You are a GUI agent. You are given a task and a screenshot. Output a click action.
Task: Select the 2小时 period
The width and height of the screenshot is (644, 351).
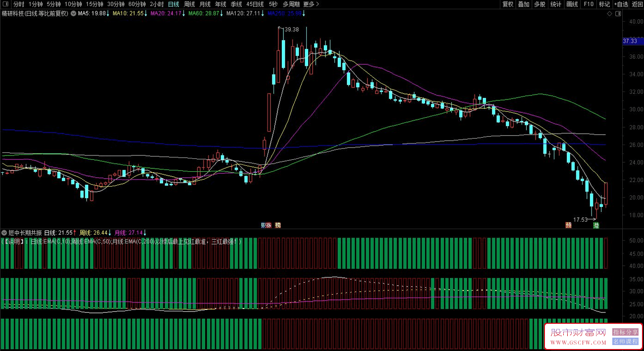tap(157, 4)
